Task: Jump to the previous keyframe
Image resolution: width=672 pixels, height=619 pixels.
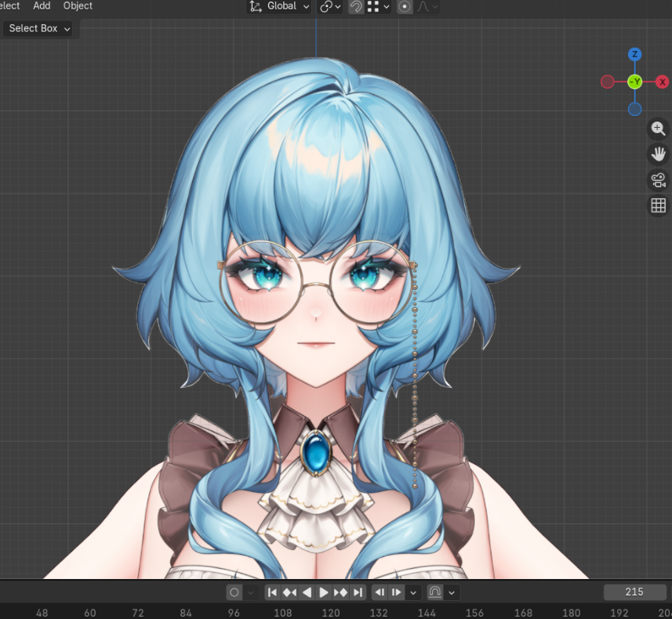Action: 289,592
